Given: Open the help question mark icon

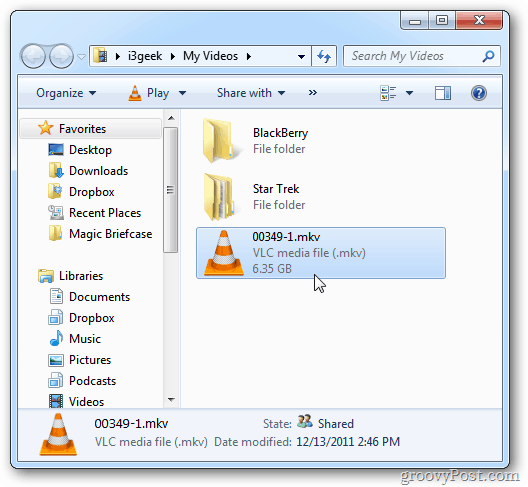Looking at the screenshot, I should click(478, 93).
